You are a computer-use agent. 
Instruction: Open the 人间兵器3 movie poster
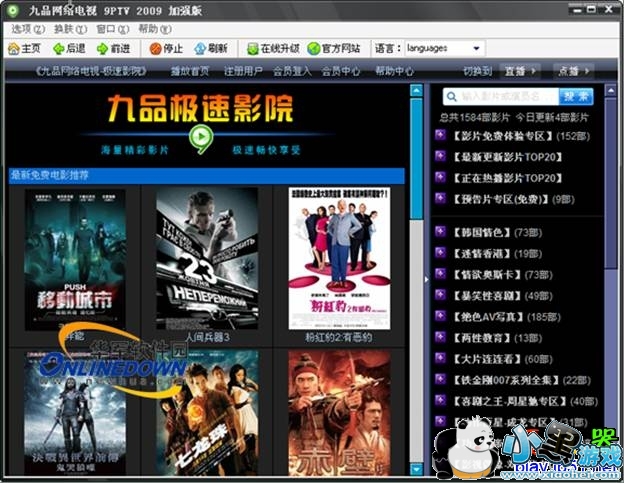pyautogui.click(x=207, y=259)
